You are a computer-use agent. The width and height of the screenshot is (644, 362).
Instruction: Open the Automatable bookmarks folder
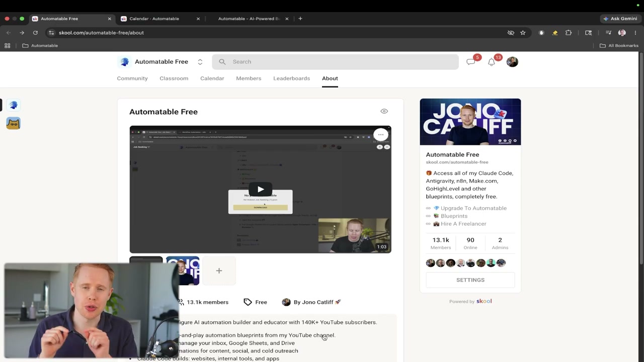40,46
